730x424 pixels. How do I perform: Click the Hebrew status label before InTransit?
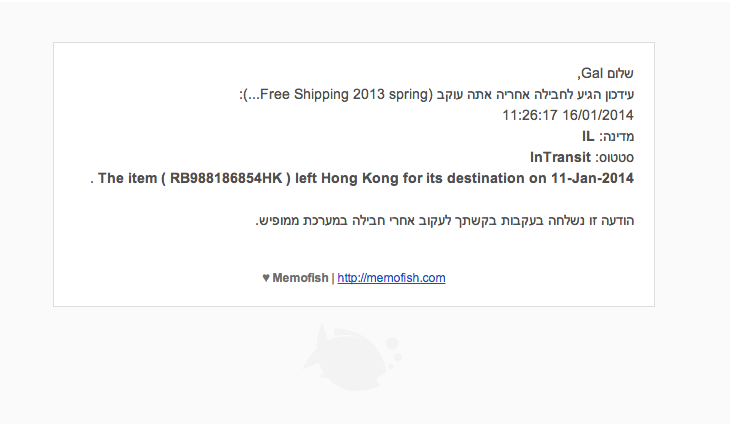(x=615, y=157)
